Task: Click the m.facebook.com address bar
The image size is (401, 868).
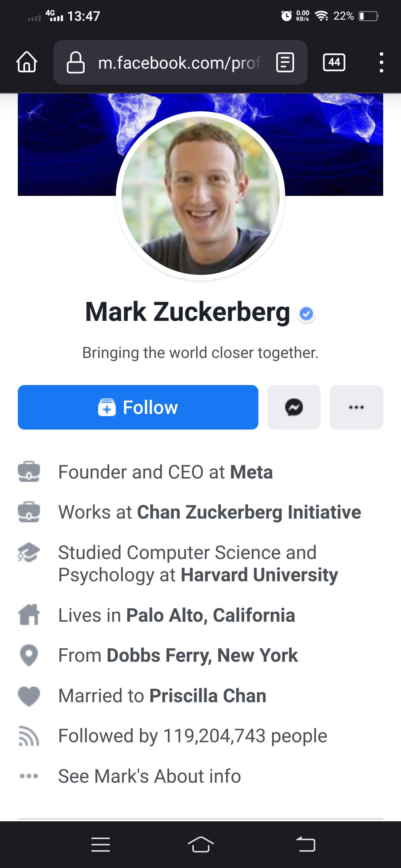Action: pyautogui.click(x=178, y=63)
